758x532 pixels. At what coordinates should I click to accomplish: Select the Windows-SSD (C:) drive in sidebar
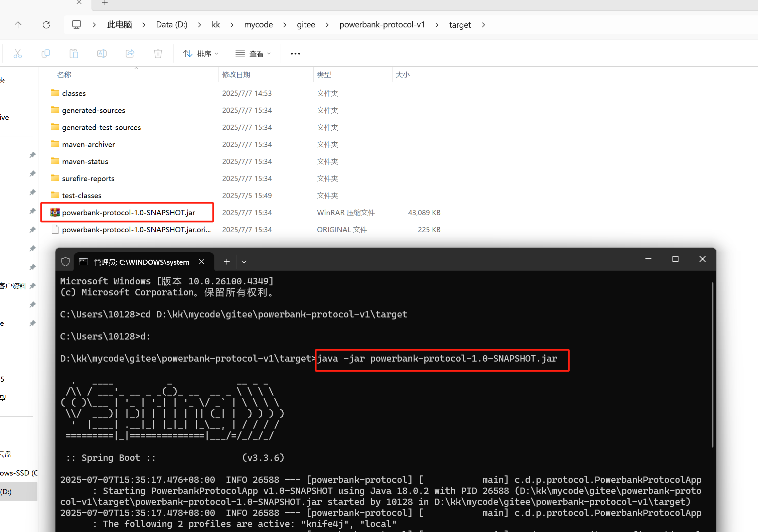(19, 473)
